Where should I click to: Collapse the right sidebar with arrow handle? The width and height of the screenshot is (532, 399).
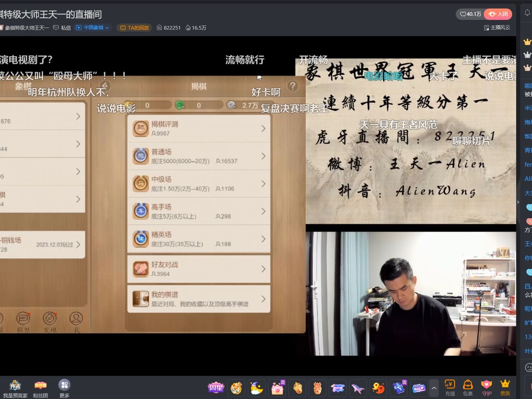[x=518, y=202]
